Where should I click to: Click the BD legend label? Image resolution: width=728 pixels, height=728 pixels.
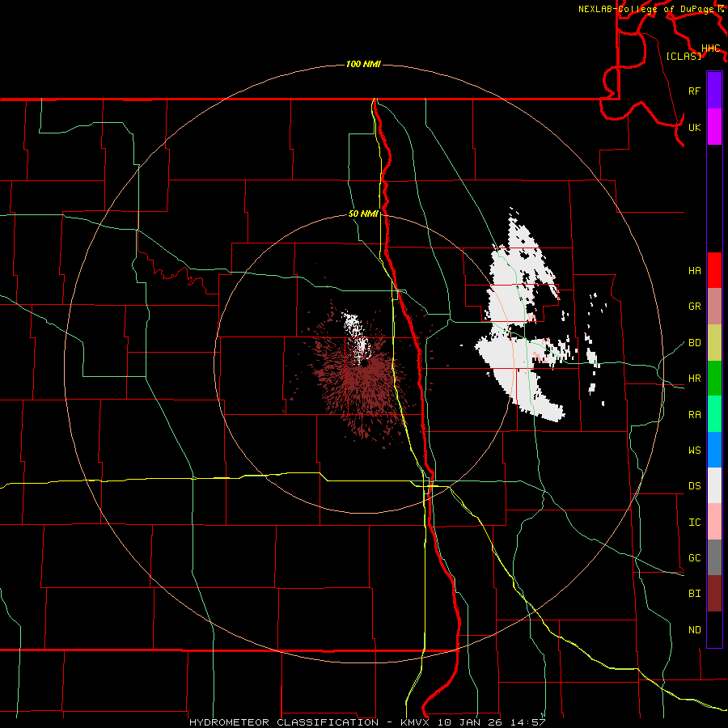[x=694, y=343]
